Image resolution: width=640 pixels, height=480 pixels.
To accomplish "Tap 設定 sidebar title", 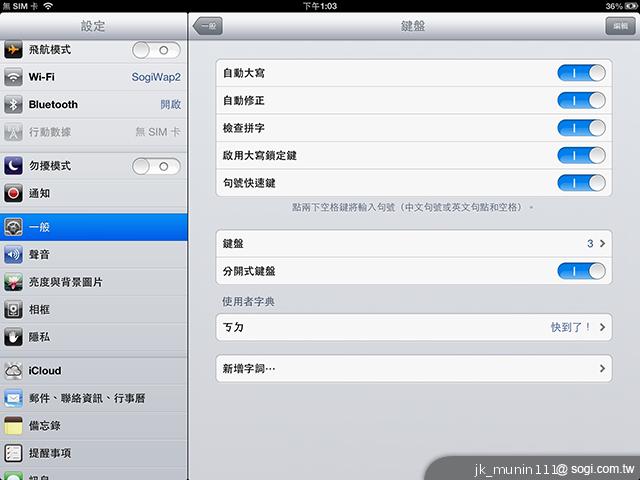I will 93,26.
